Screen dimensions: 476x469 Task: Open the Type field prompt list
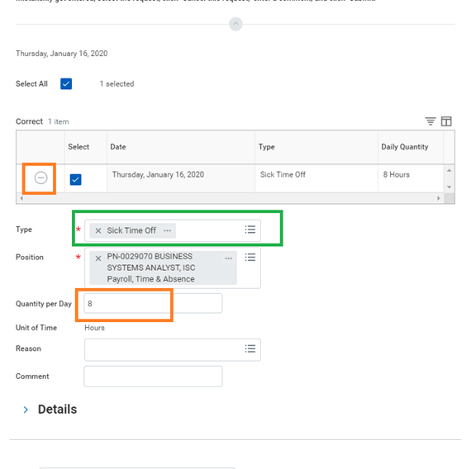coord(250,230)
